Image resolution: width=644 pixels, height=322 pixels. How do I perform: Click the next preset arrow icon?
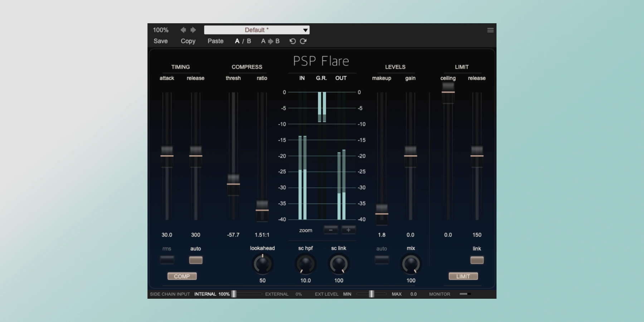pos(193,30)
